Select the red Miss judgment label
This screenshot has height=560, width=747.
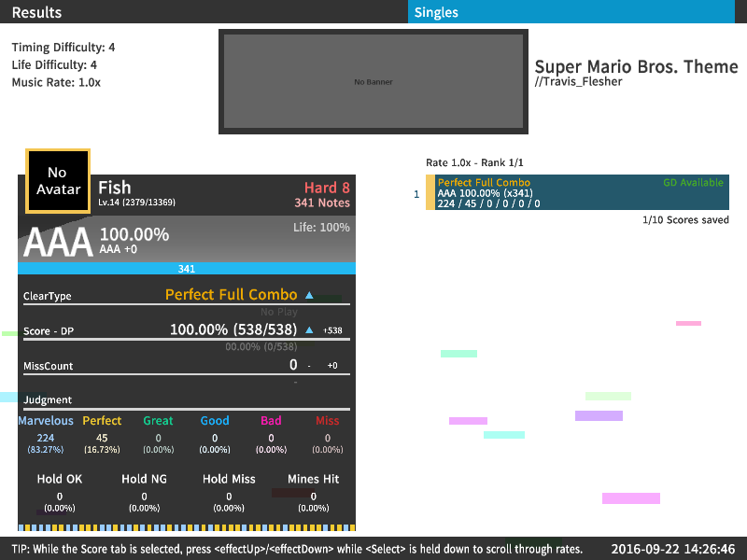327,421
